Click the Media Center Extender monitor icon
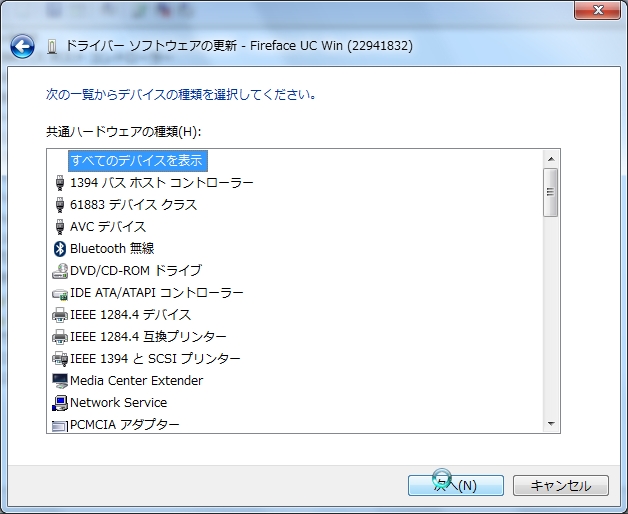 pyautogui.click(x=59, y=380)
